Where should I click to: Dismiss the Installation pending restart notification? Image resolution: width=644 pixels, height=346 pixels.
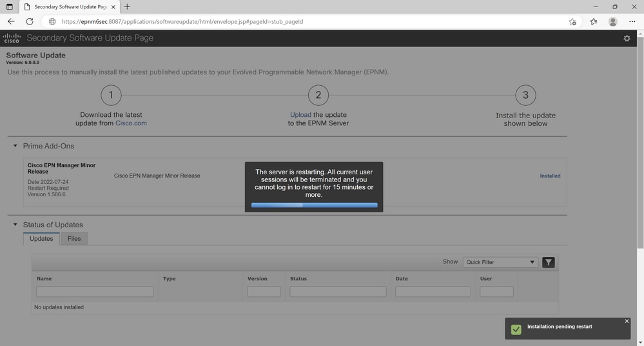(x=627, y=321)
